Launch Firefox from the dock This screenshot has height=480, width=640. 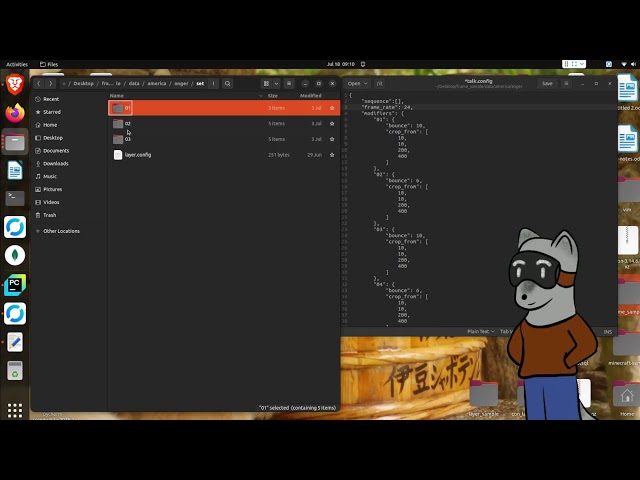click(x=15, y=113)
